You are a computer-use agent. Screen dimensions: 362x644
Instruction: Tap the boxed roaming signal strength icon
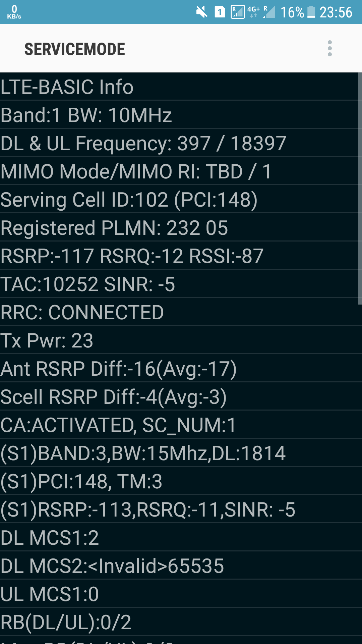(238, 12)
